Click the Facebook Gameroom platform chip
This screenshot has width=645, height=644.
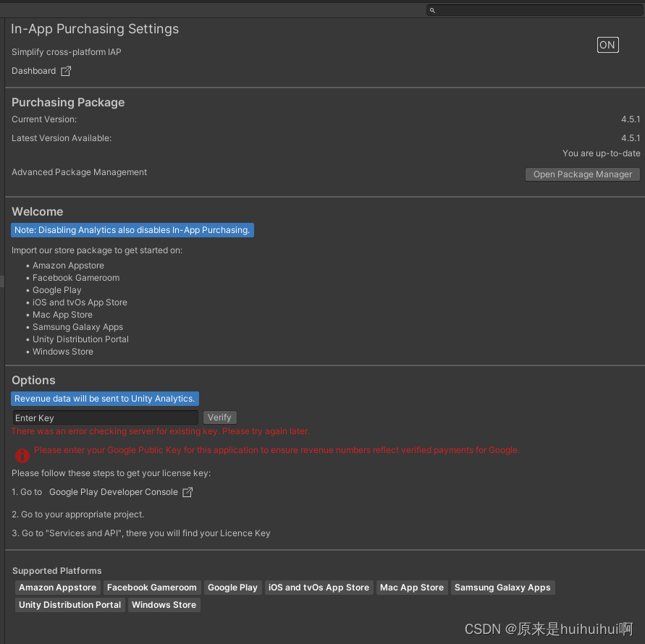pyautogui.click(x=151, y=587)
